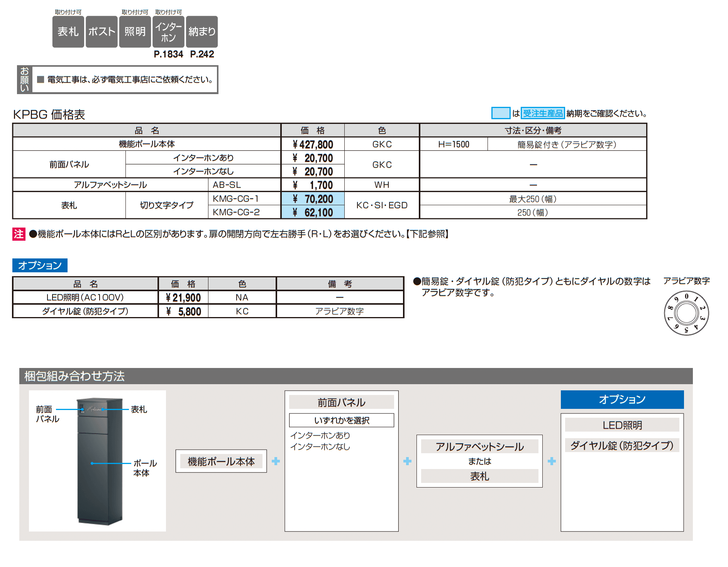Click the アラビア数字 label above dial
728x567 pixels.
pos(686,281)
